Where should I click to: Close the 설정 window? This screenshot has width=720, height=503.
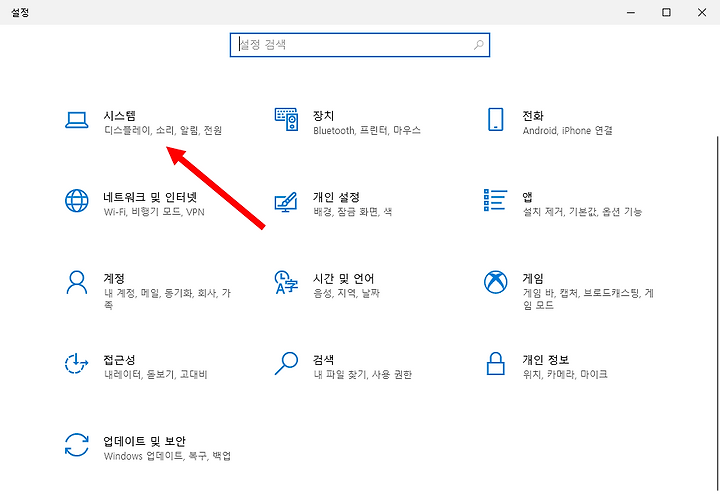point(702,12)
